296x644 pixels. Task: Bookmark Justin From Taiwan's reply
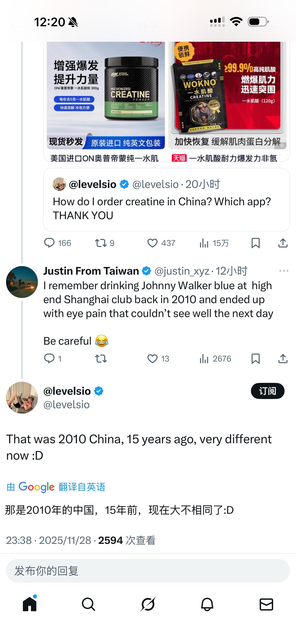pyautogui.click(x=256, y=359)
